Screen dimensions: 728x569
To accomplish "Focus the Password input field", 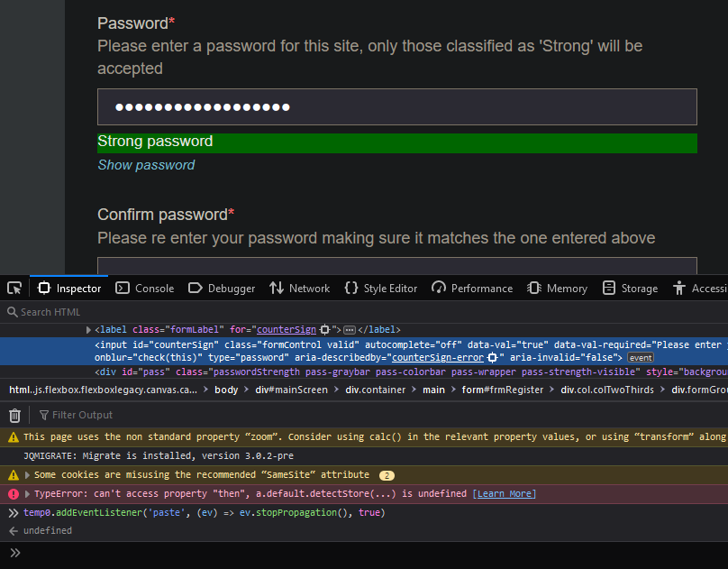I will [x=397, y=106].
